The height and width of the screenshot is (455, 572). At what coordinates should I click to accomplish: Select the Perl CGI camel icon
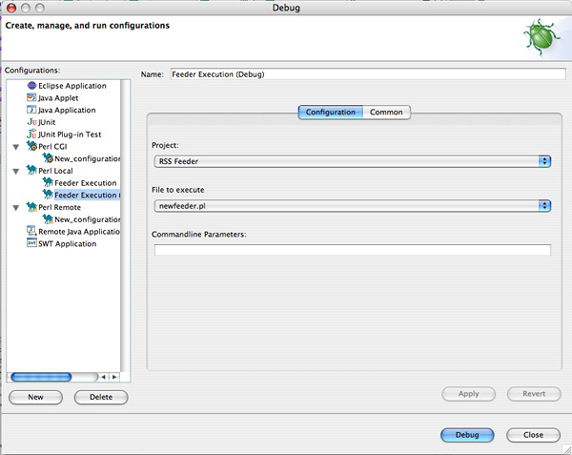[32, 146]
